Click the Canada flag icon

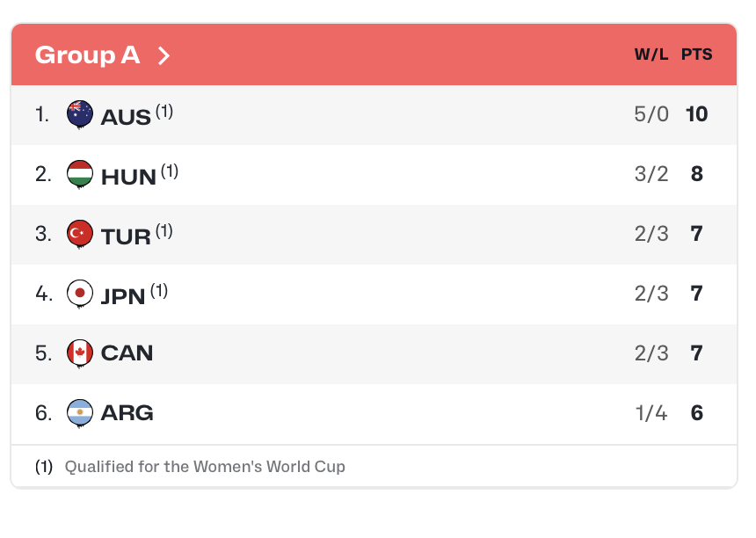tap(80, 353)
